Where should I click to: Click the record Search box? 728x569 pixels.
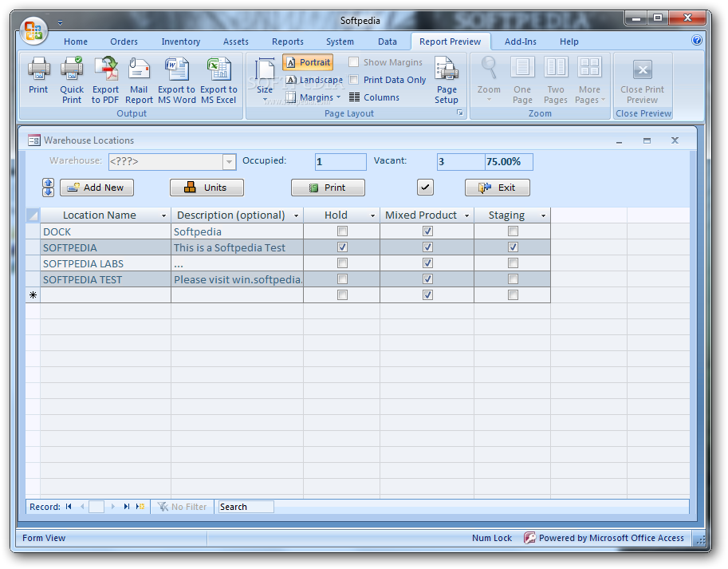246,507
